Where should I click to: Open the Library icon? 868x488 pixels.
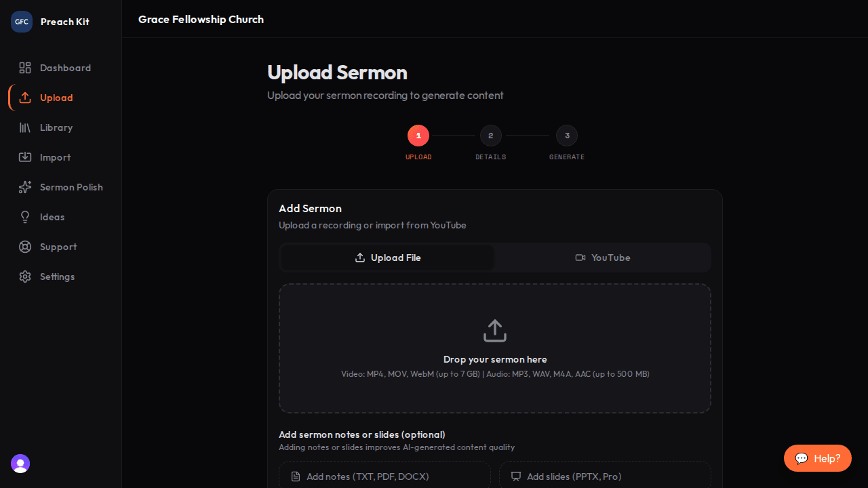coord(25,127)
